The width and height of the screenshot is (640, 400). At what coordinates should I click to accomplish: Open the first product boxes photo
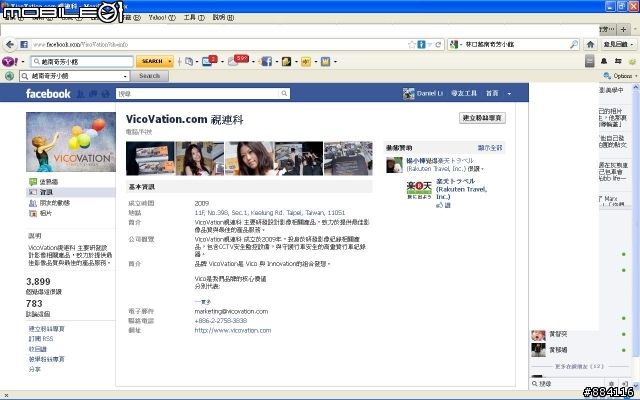150,158
